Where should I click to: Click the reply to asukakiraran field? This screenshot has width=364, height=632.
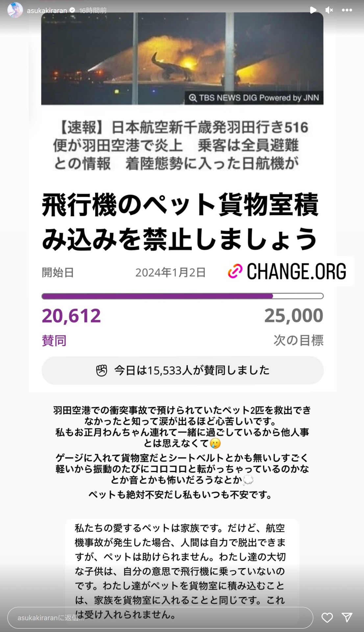pyautogui.click(x=160, y=618)
